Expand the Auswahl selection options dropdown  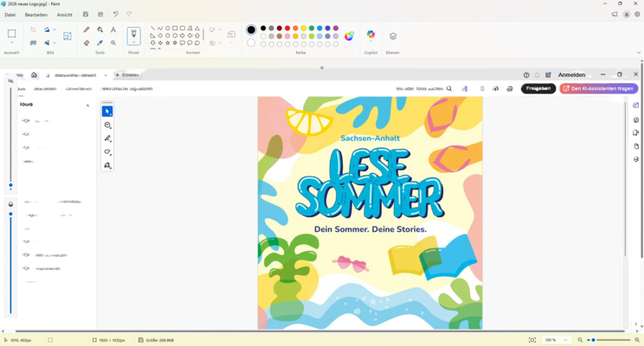click(11, 42)
